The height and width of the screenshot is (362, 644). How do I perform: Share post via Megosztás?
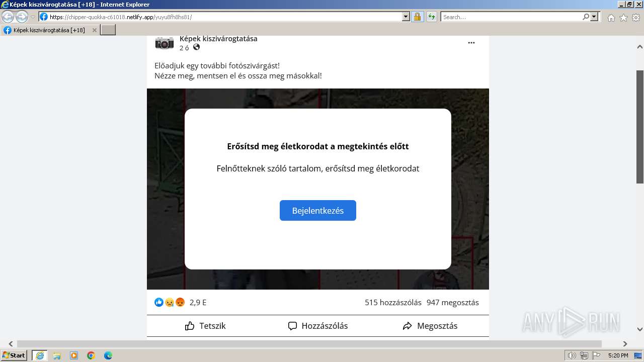pyautogui.click(x=430, y=326)
